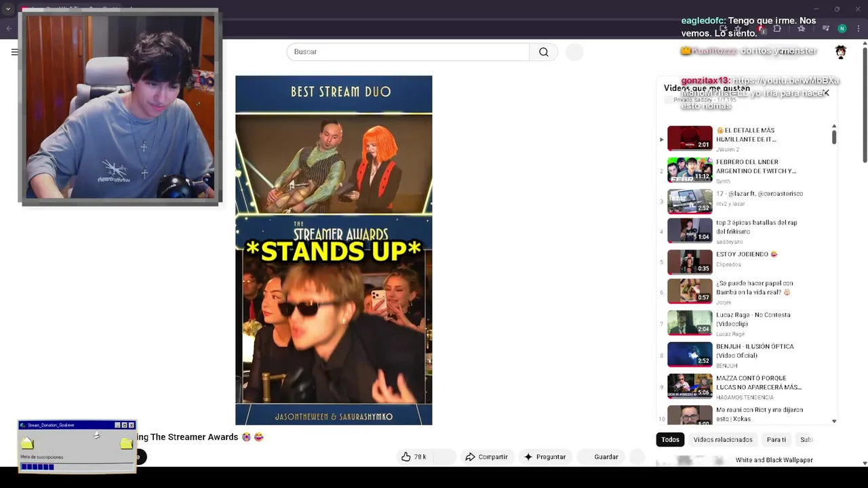
Task: Click the right folder icon in Stream_Donation_Goal
Action: (x=126, y=443)
